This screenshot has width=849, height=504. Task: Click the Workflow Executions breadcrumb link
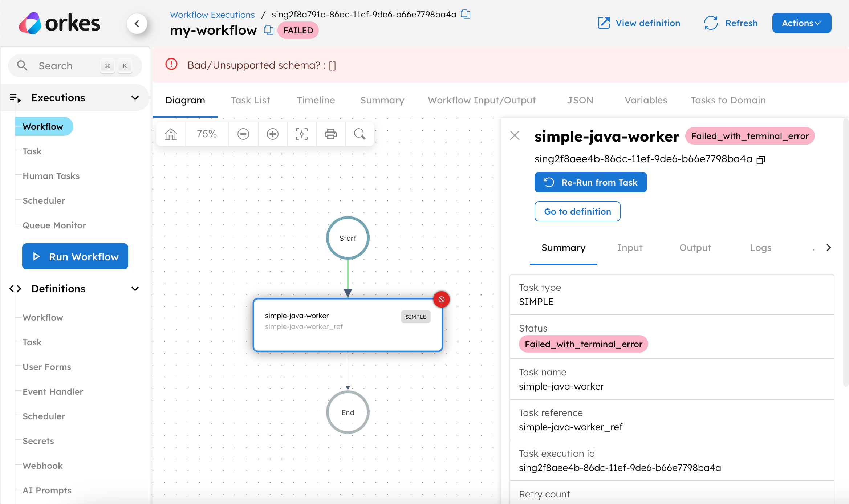point(212,15)
